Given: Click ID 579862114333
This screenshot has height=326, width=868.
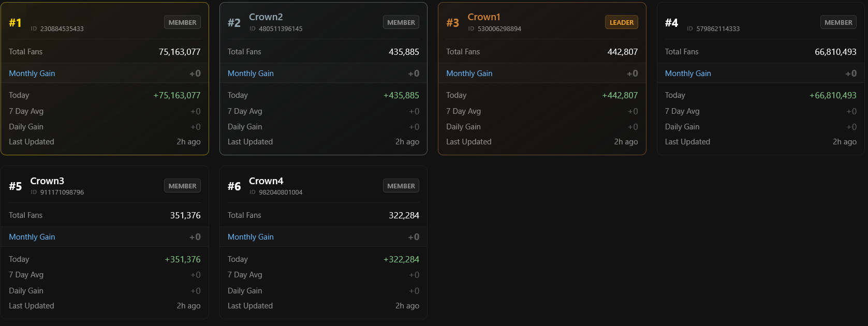Looking at the screenshot, I should pos(713,29).
